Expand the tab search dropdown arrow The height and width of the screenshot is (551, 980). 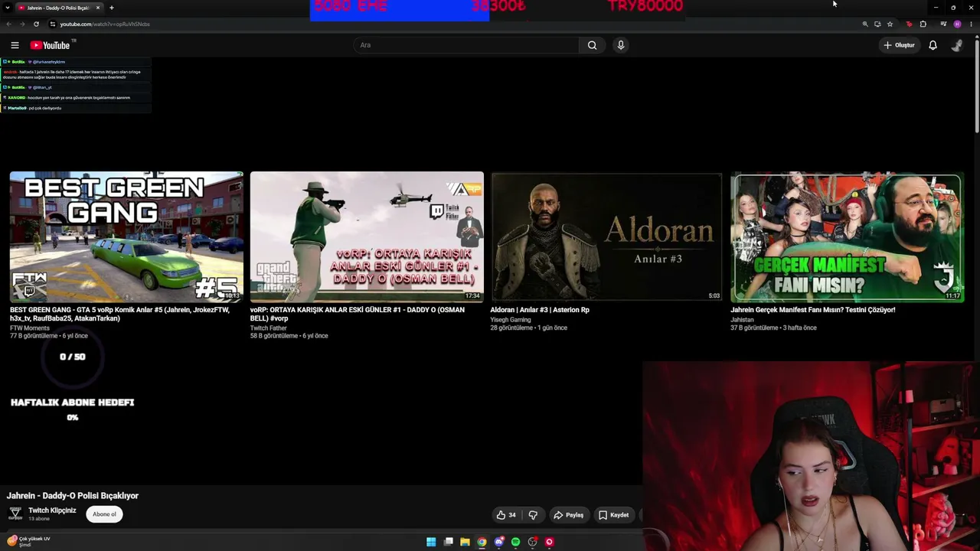(7, 8)
